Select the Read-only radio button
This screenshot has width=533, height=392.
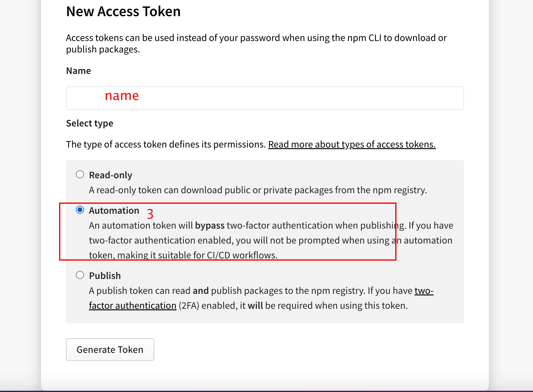[80, 174]
